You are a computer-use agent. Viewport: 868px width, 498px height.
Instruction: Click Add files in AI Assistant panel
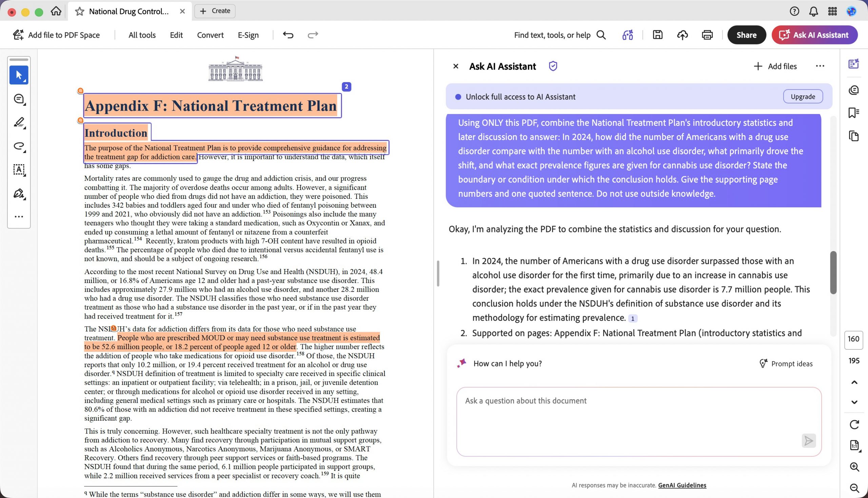775,66
